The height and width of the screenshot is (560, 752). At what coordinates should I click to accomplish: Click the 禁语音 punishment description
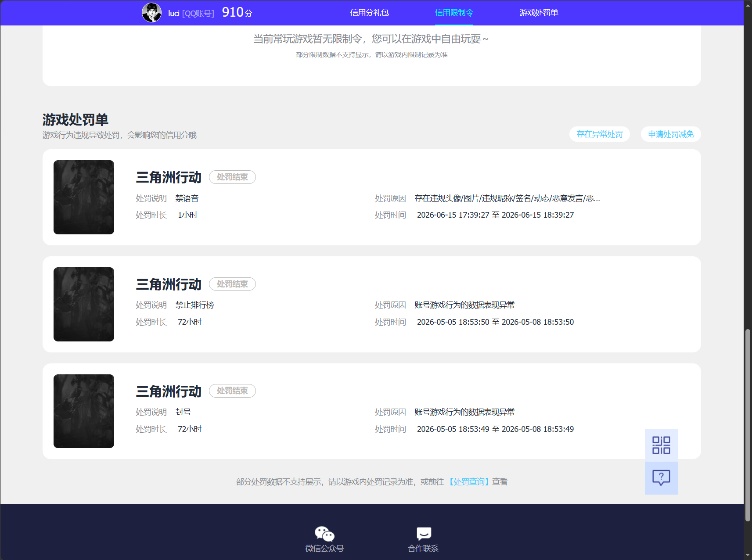pos(187,198)
